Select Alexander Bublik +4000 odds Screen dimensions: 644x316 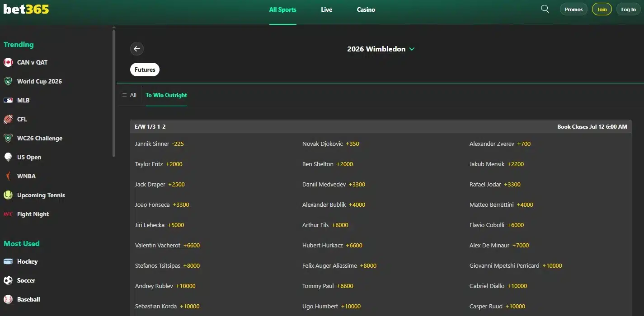334,204
